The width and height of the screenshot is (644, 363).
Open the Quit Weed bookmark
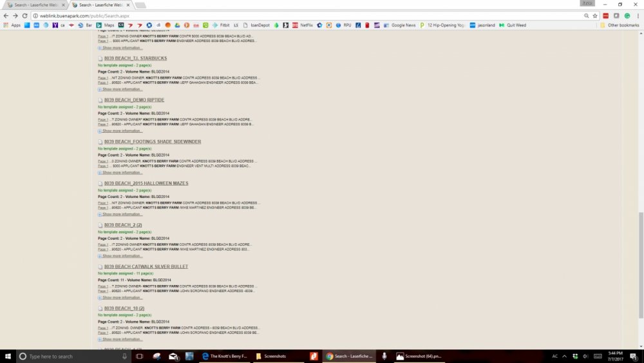513,25
